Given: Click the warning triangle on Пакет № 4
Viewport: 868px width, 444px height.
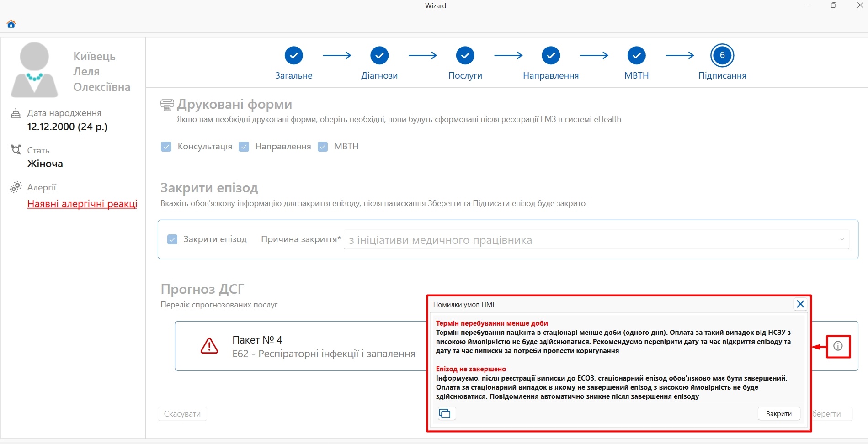Looking at the screenshot, I should click(209, 346).
